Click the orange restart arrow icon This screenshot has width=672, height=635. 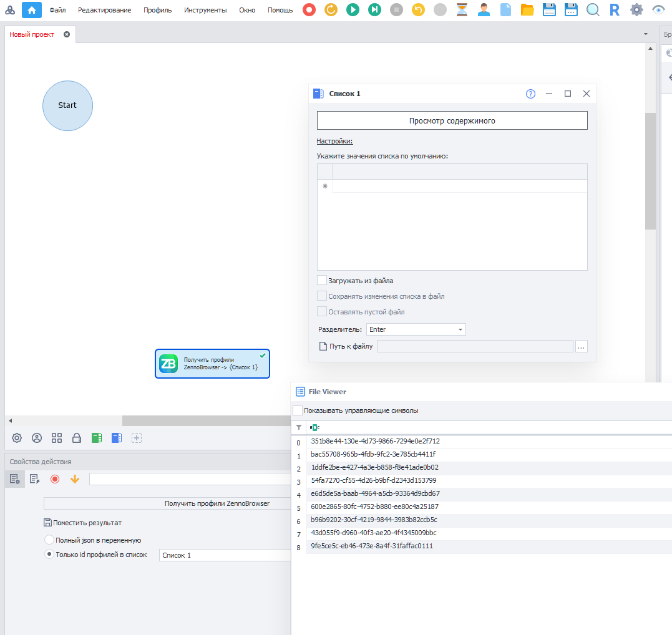coord(331,10)
